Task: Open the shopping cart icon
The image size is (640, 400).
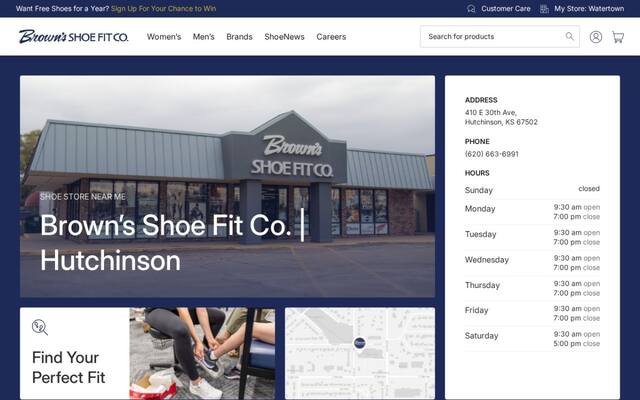Action: 618,37
